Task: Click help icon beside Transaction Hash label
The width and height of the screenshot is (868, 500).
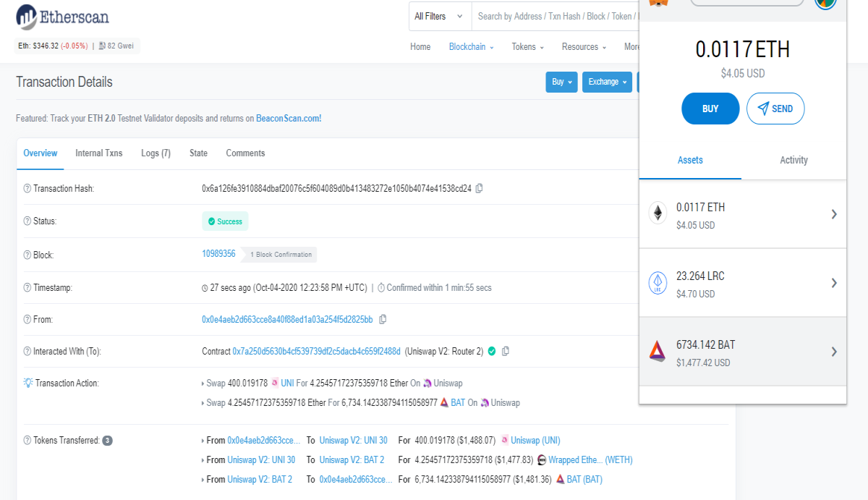Action: [27, 189]
